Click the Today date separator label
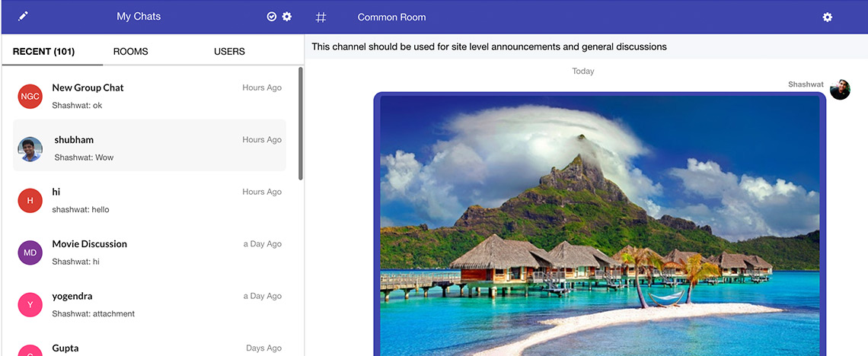This screenshot has height=356, width=868. (583, 72)
